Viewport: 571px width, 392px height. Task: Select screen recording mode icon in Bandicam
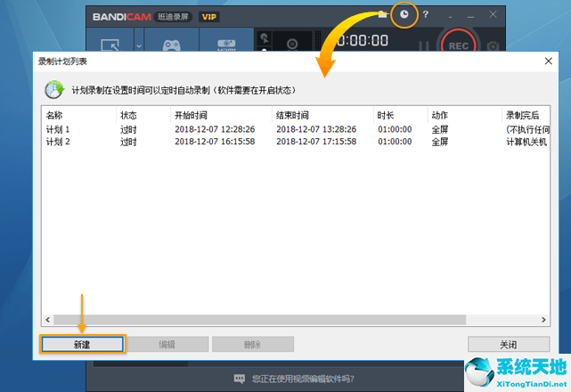pos(110,45)
